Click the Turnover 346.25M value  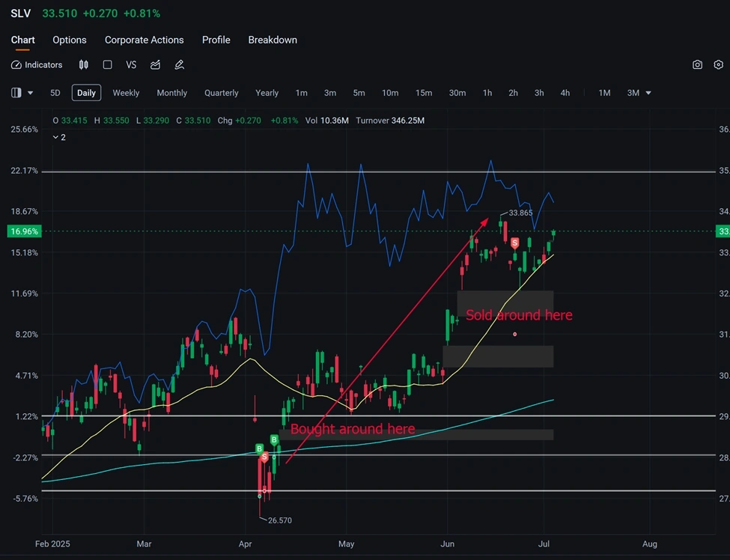pos(390,121)
